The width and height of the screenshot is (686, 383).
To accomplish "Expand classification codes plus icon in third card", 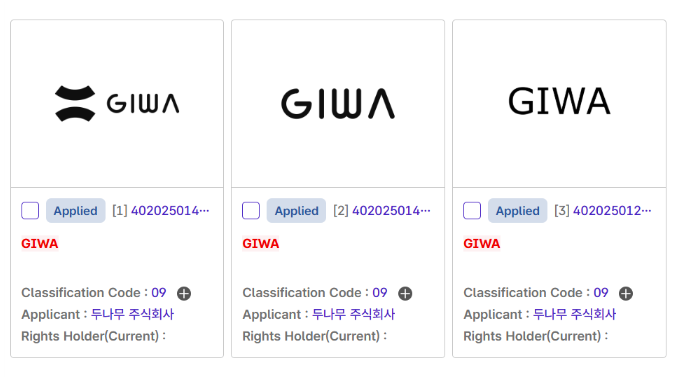I will 626,293.
